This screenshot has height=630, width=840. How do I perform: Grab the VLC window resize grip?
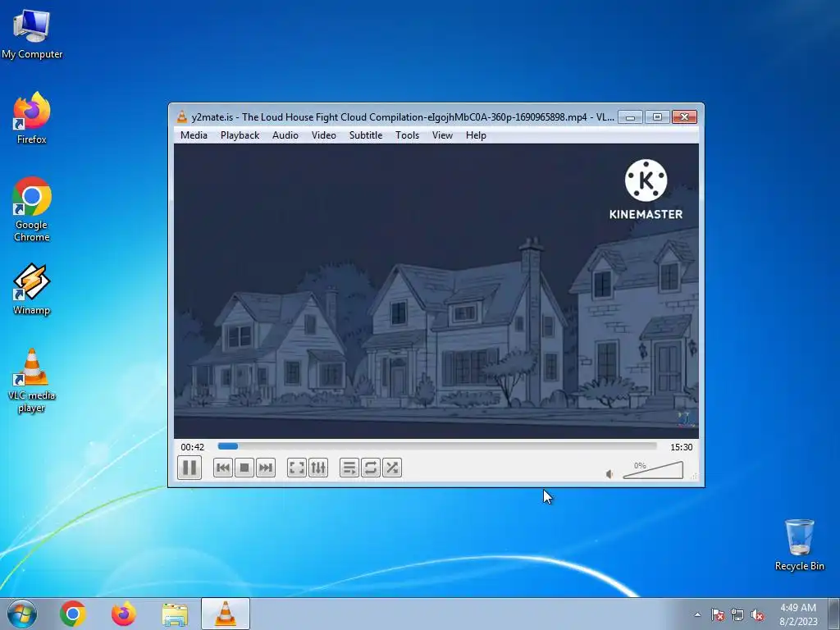694,476
